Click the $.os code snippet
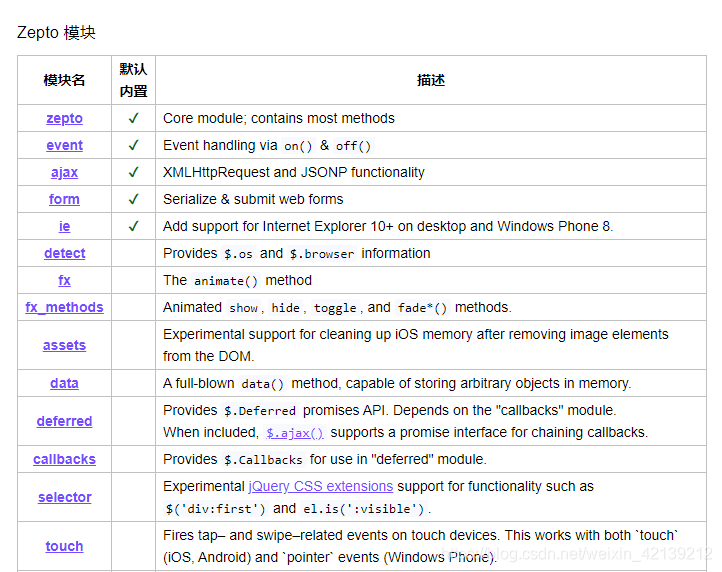The image size is (722, 572). pyautogui.click(x=238, y=254)
